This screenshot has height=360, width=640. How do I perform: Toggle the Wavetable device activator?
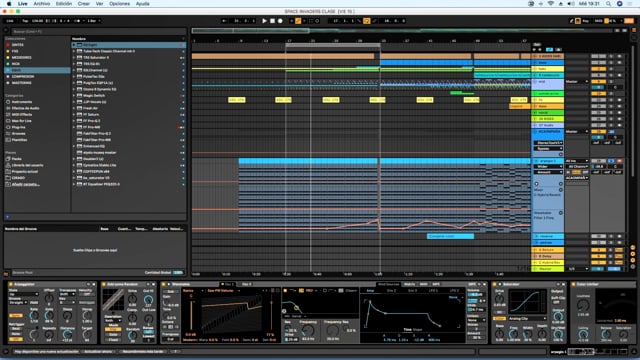point(164,284)
